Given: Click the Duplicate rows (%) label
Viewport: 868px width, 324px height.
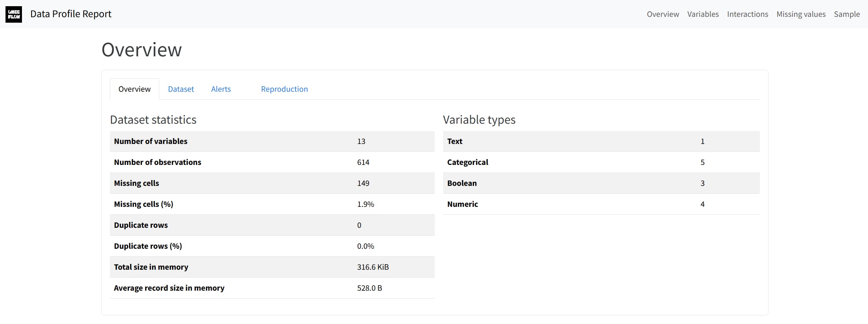Looking at the screenshot, I should (x=148, y=246).
